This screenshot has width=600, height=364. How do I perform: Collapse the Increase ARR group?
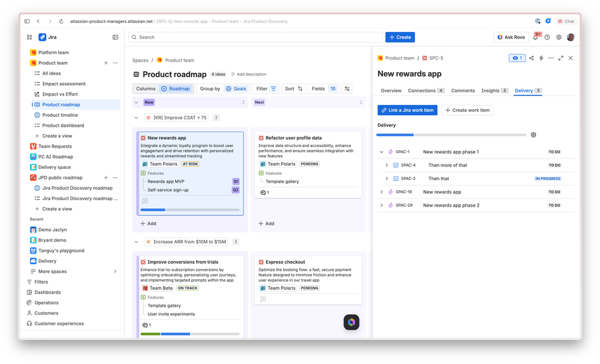[136, 241]
